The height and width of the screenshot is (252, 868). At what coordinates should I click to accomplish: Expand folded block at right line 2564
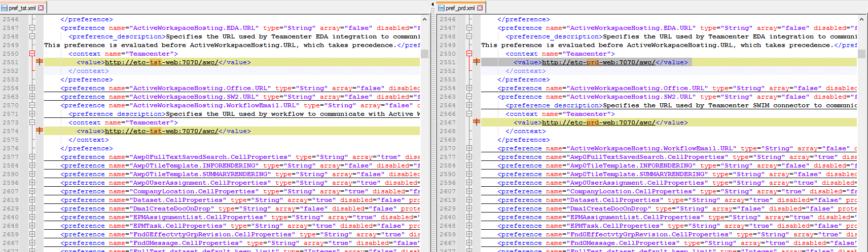click(469, 105)
